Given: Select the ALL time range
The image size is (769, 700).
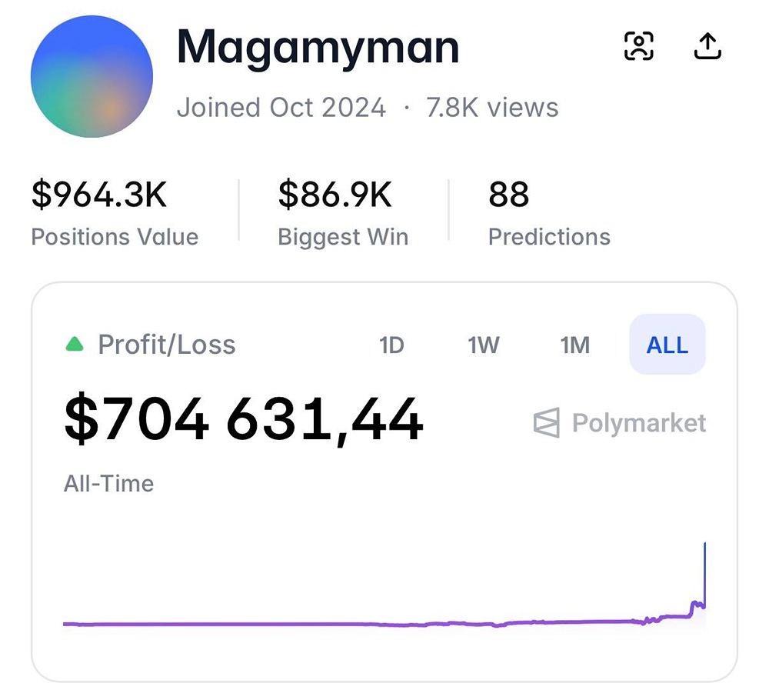Looking at the screenshot, I should [667, 345].
